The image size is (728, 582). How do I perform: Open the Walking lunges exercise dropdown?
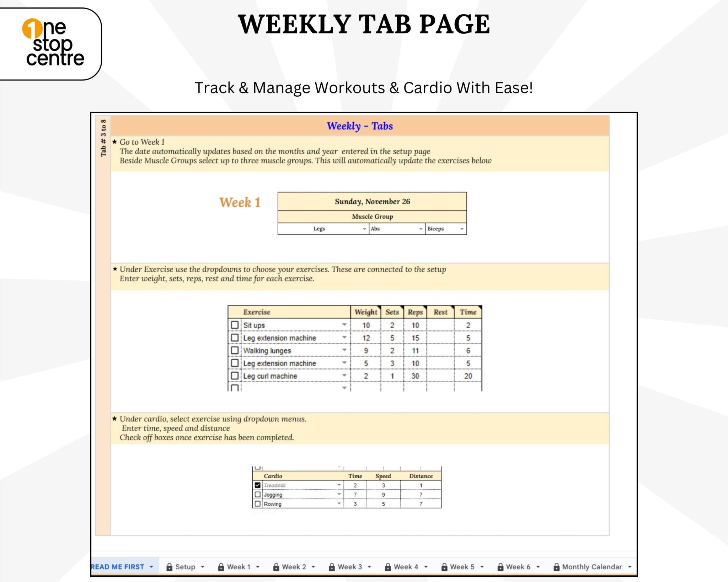(x=344, y=350)
